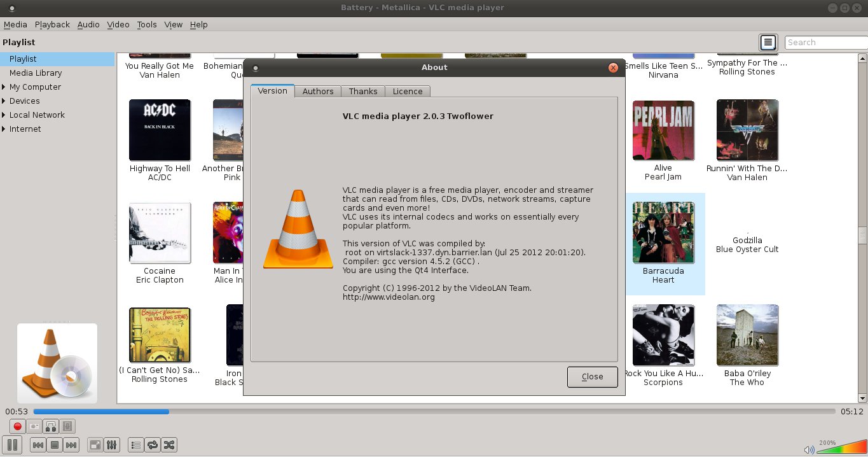Open extended settings equalizer icon

[x=111, y=445]
